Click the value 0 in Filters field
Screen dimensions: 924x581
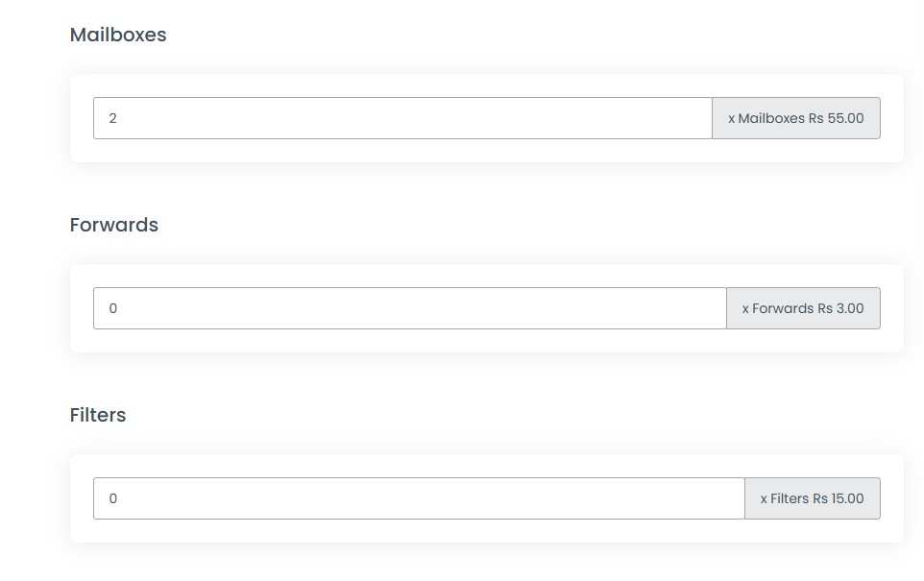(x=113, y=498)
